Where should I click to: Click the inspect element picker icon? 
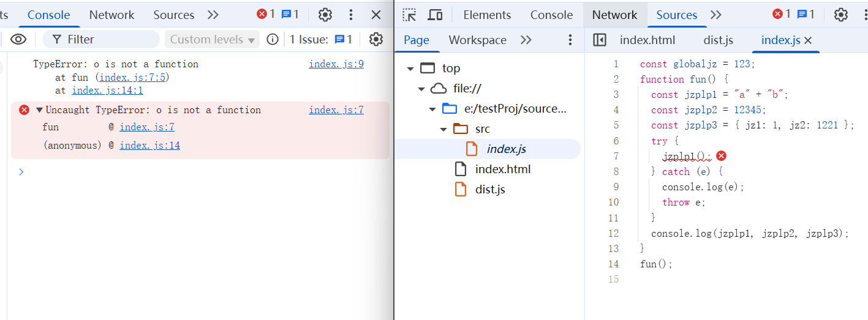(x=409, y=15)
